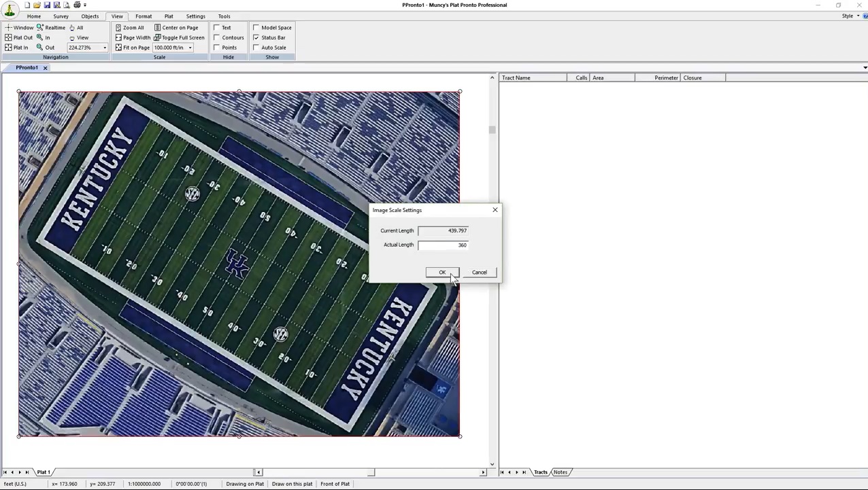Expand the Quick Access toolbar customize arrow
Viewport: 868px width, 490px height.
click(x=85, y=5)
